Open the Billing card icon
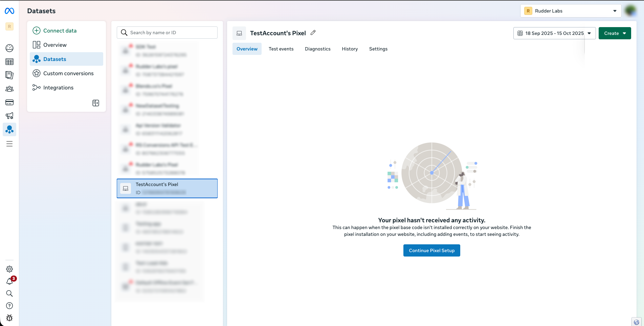 tap(9, 102)
